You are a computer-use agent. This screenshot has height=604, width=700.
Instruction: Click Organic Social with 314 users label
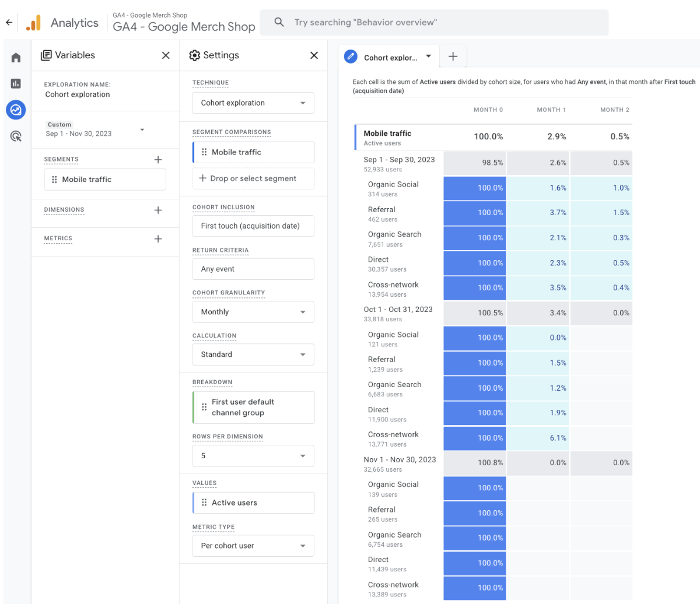click(393, 188)
